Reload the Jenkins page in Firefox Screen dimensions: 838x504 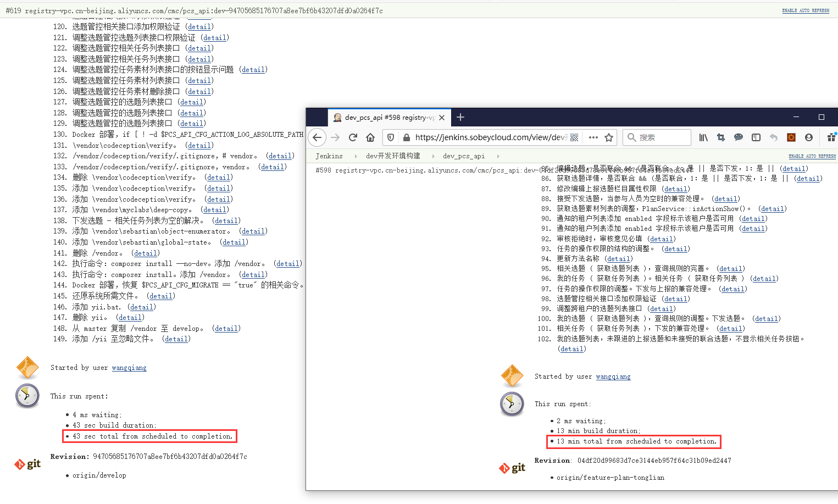coord(353,137)
